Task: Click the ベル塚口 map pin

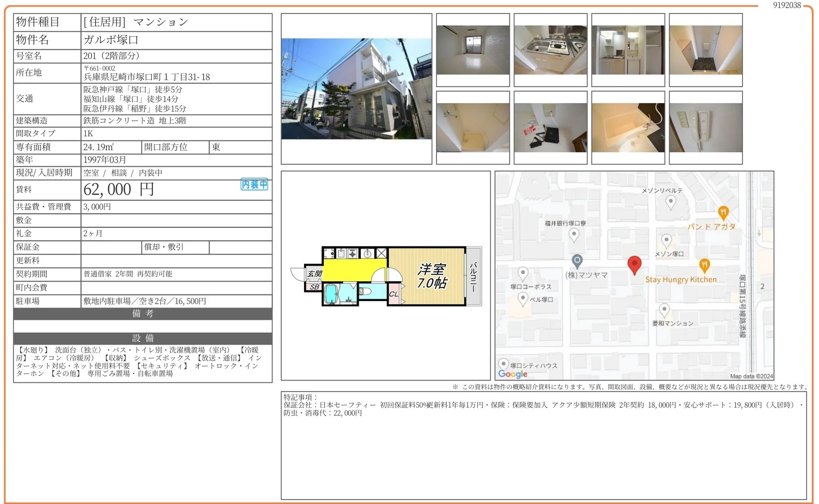Action: 523,298
